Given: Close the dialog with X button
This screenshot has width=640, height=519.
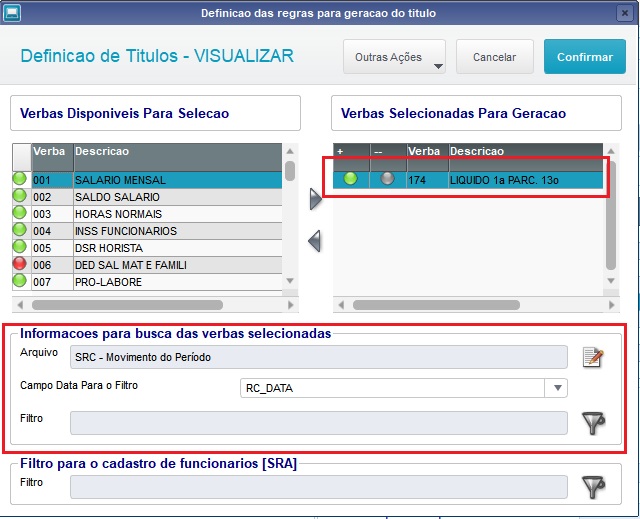Looking at the screenshot, I should [624, 13].
